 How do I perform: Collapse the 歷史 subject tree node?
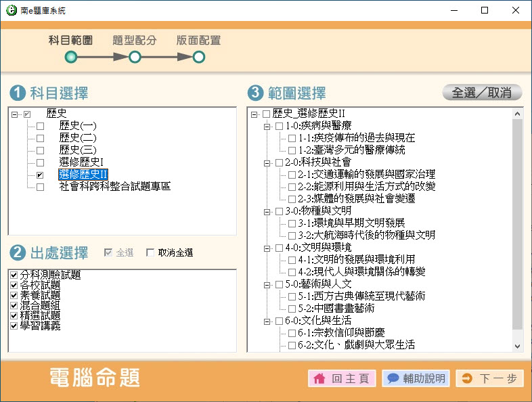[15, 114]
